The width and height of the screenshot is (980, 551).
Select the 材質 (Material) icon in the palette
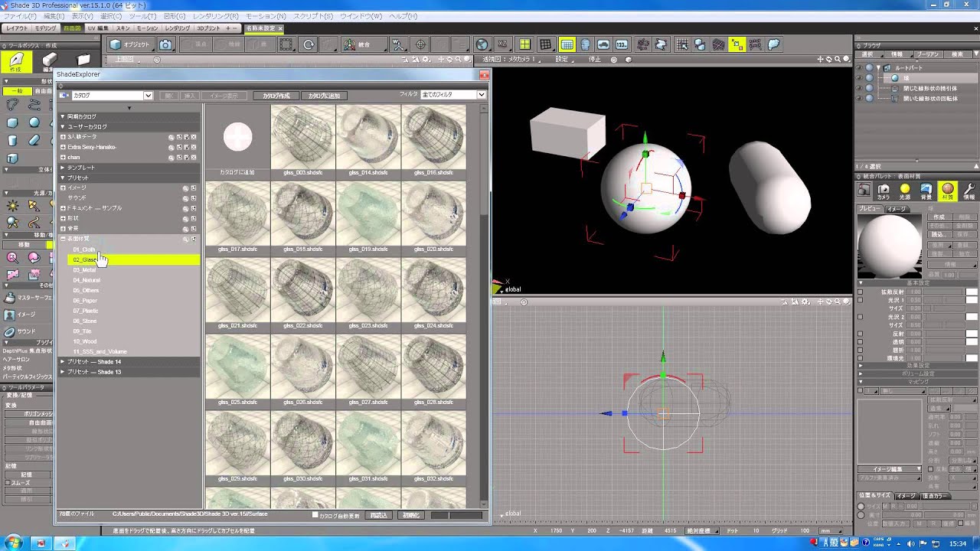click(948, 189)
